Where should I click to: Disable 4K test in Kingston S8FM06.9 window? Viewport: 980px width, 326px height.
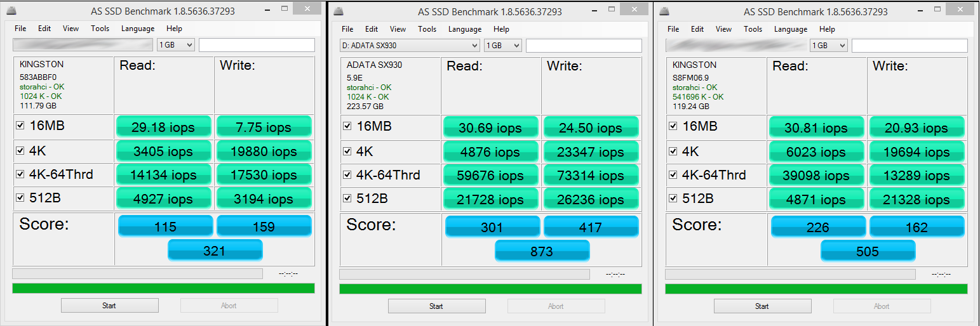tap(673, 151)
